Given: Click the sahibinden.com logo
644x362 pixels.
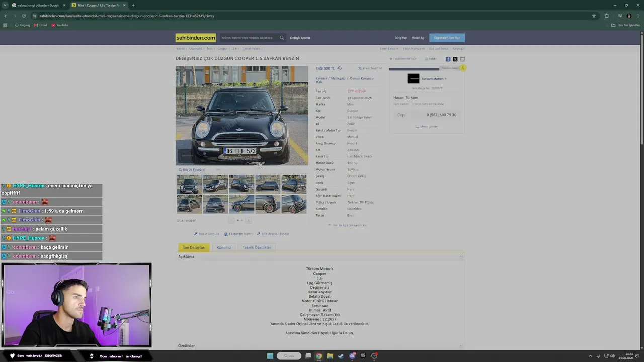Looking at the screenshot, I should pos(196,38).
